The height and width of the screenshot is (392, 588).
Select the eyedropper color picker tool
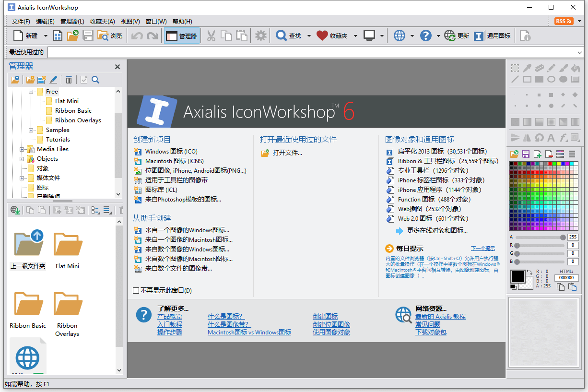click(x=527, y=68)
